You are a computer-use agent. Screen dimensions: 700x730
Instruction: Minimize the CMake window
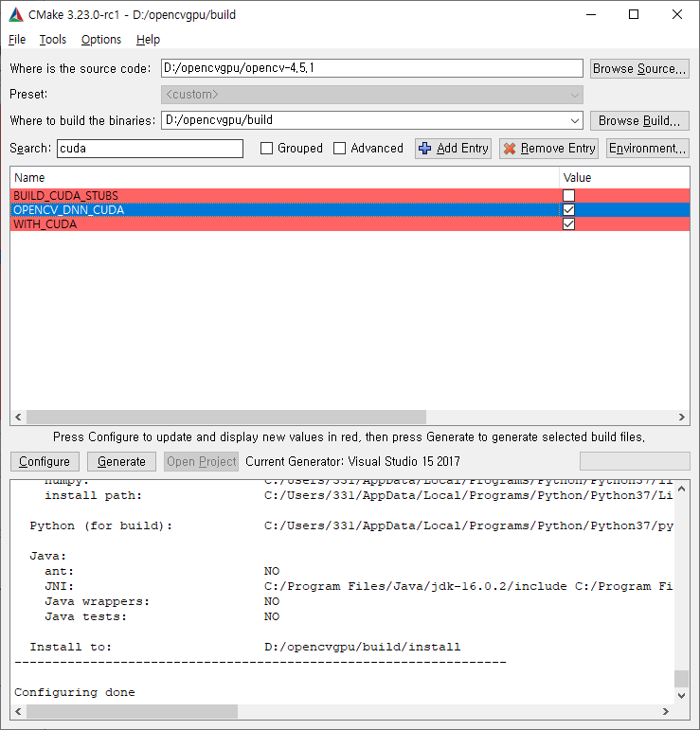click(591, 15)
